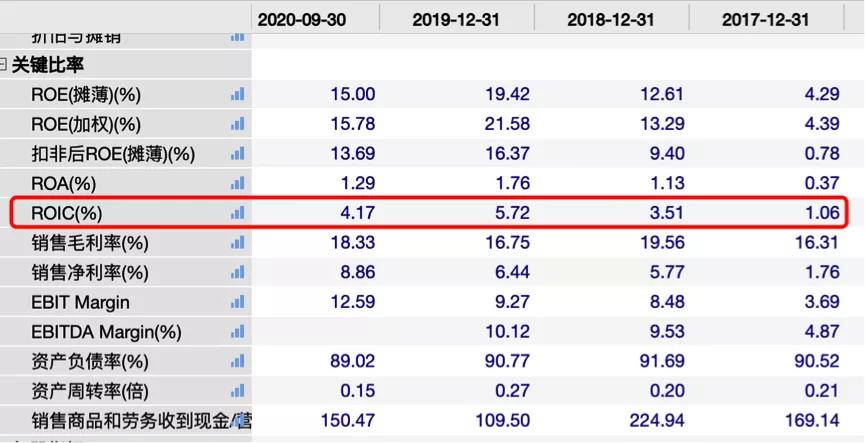865x443 pixels.
Task: Select the 资产周转率(倍) row label
Action: click(89, 392)
